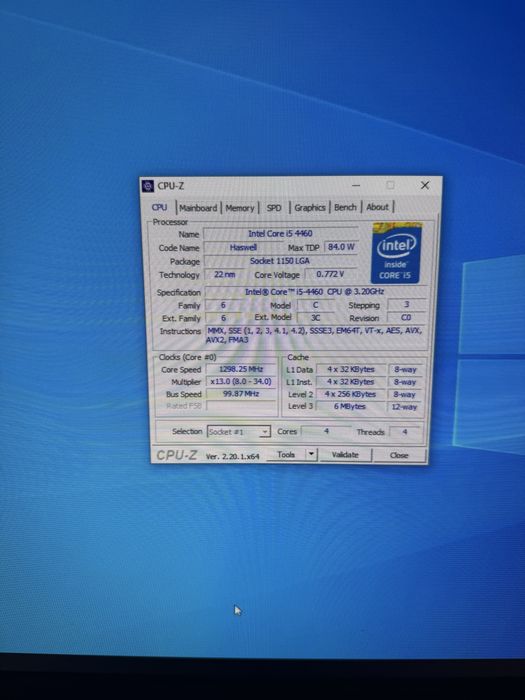
Task: Click the Specification field 'i5-4460 CPU @ 3.20GHz'
Action: coord(315,292)
